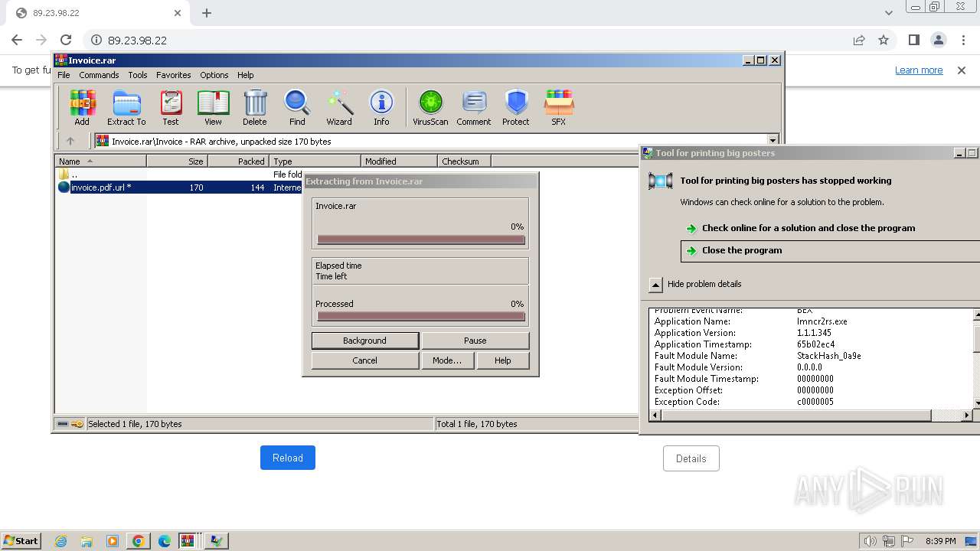Dismiss the Chrome info bar
The image size is (980, 551).
click(962, 70)
